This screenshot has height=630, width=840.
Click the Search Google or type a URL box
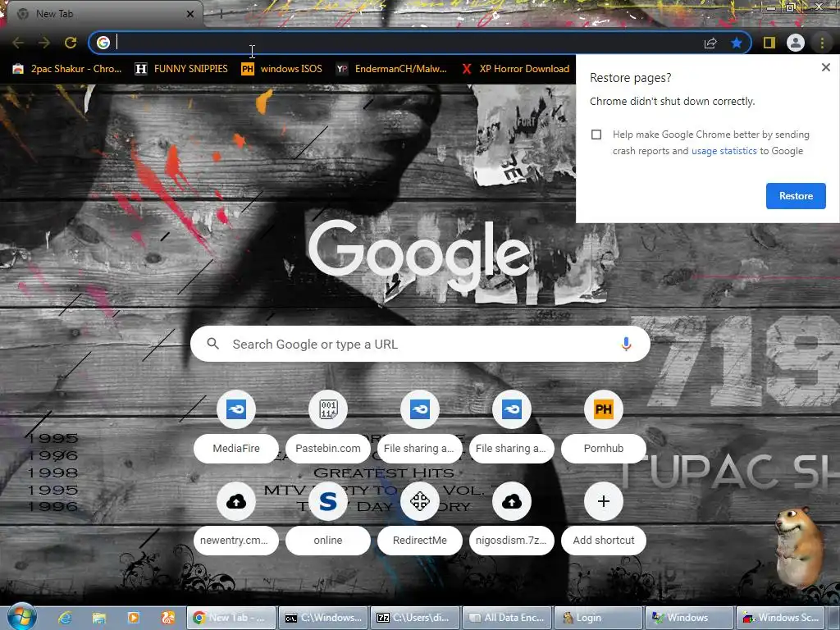[420, 344]
